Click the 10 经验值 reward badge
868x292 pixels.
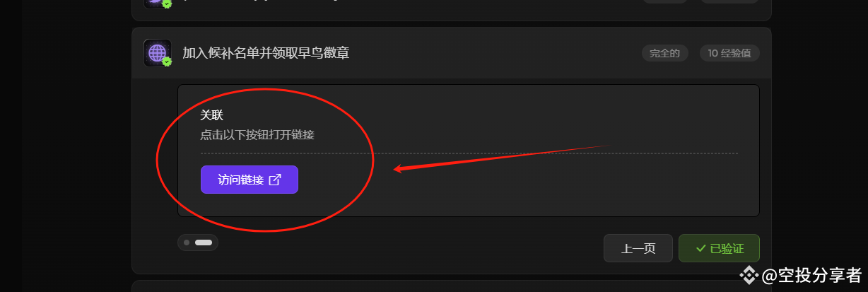click(x=729, y=53)
